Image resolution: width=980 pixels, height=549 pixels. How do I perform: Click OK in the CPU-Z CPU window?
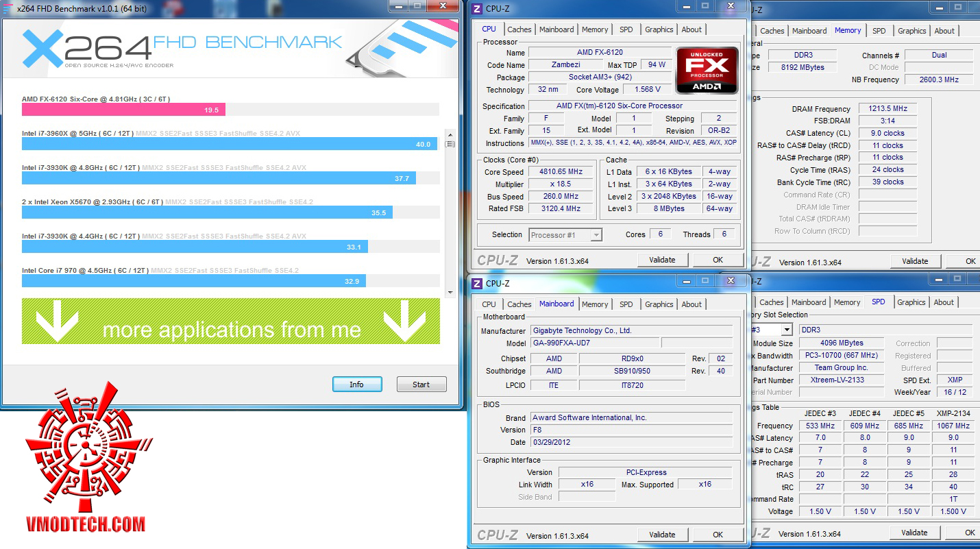(718, 260)
